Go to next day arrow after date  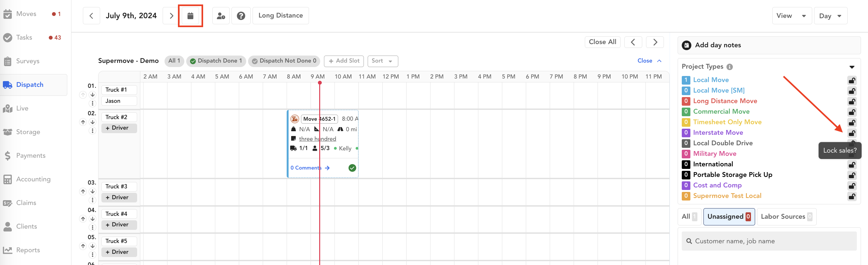coord(171,16)
